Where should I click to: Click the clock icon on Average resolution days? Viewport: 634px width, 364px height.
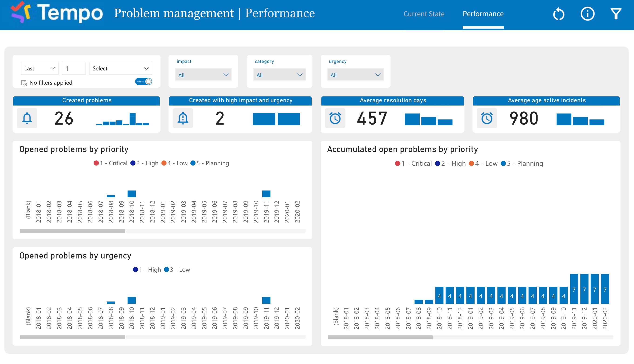(335, 118)
